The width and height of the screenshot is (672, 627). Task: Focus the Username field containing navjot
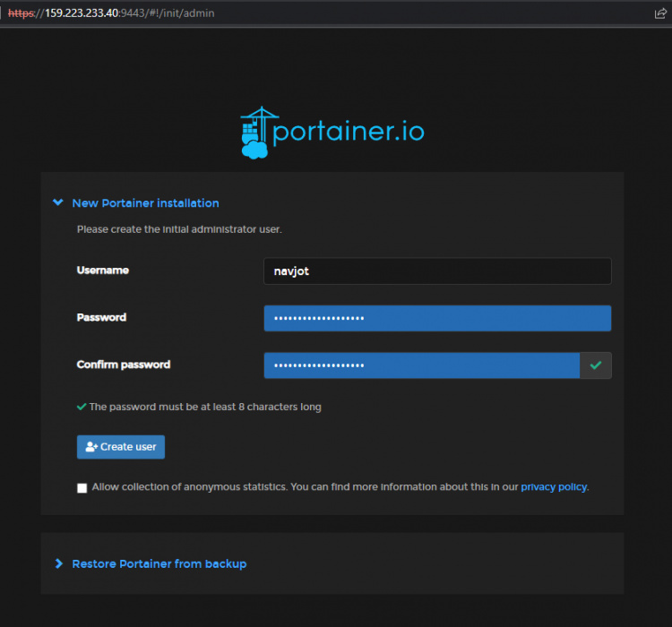(x=437, y=271)
